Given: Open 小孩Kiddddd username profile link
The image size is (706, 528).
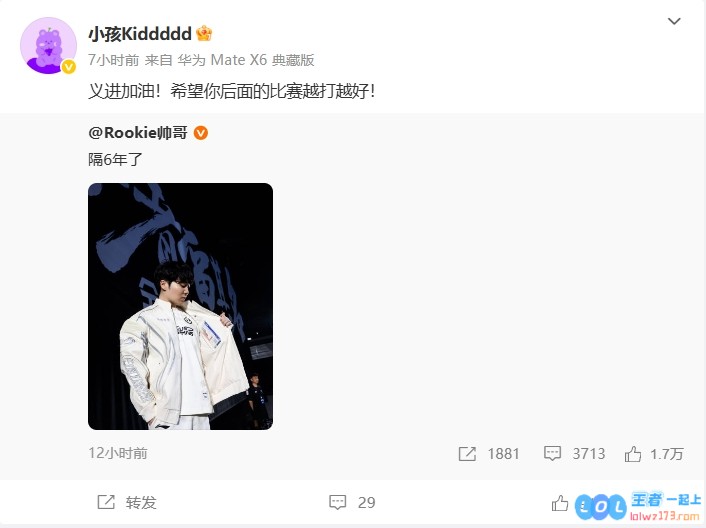Looking at the screenshot, I should click(140, 34).
